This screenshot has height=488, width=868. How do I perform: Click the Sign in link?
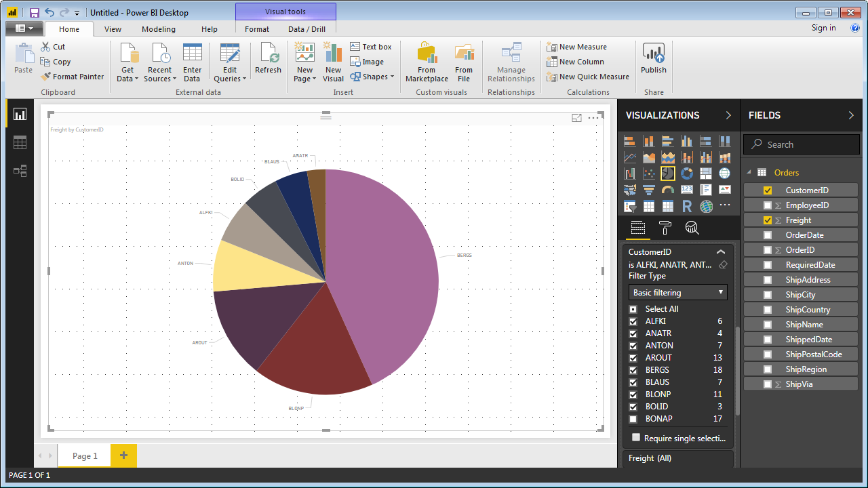[x=823, y=28]
